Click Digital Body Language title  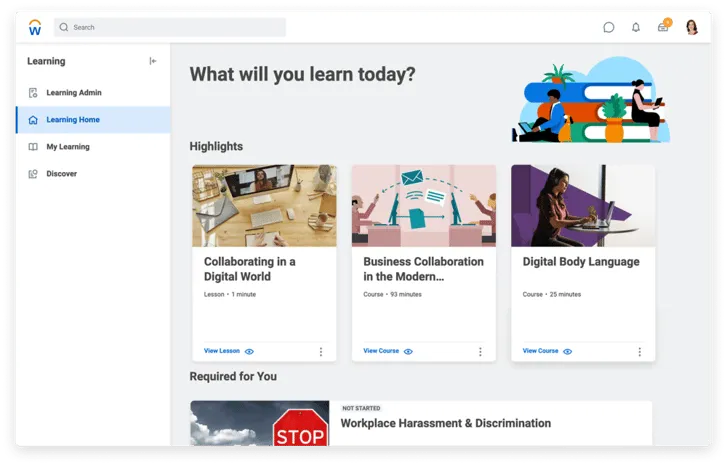(581, 262)
